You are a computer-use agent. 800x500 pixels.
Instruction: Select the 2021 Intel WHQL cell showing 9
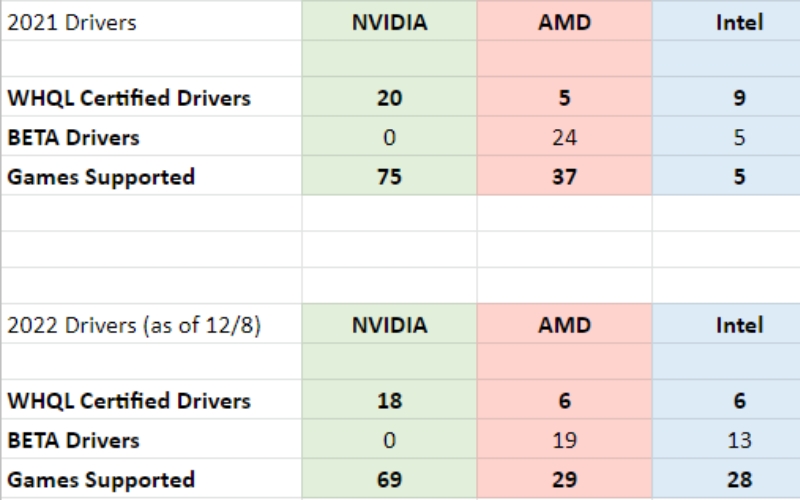click(739, 98)
